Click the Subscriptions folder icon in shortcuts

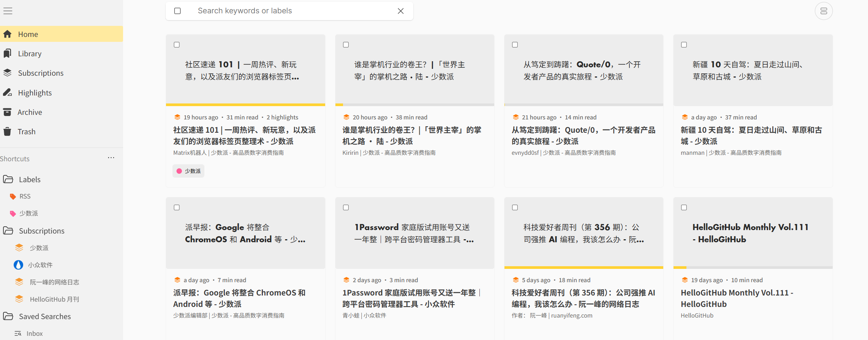tap(8, 230)
